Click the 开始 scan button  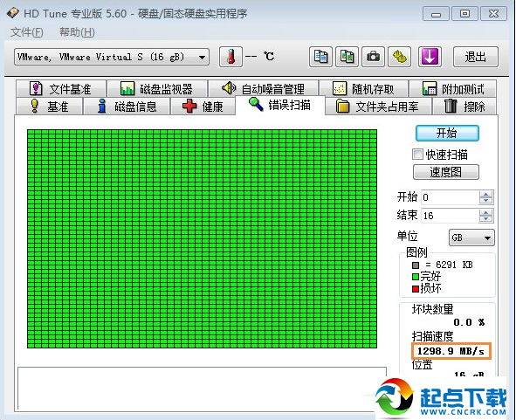click(x=447, y=133)
